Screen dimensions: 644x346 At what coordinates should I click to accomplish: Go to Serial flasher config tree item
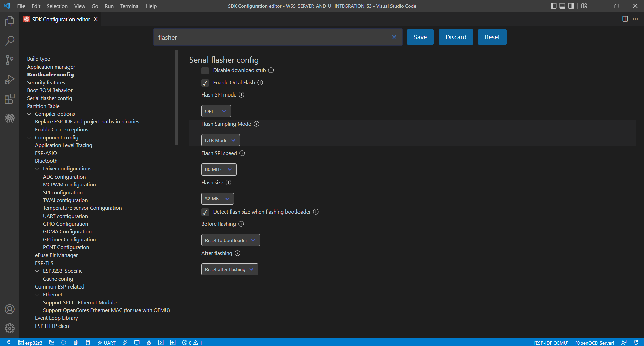point(49,98)
